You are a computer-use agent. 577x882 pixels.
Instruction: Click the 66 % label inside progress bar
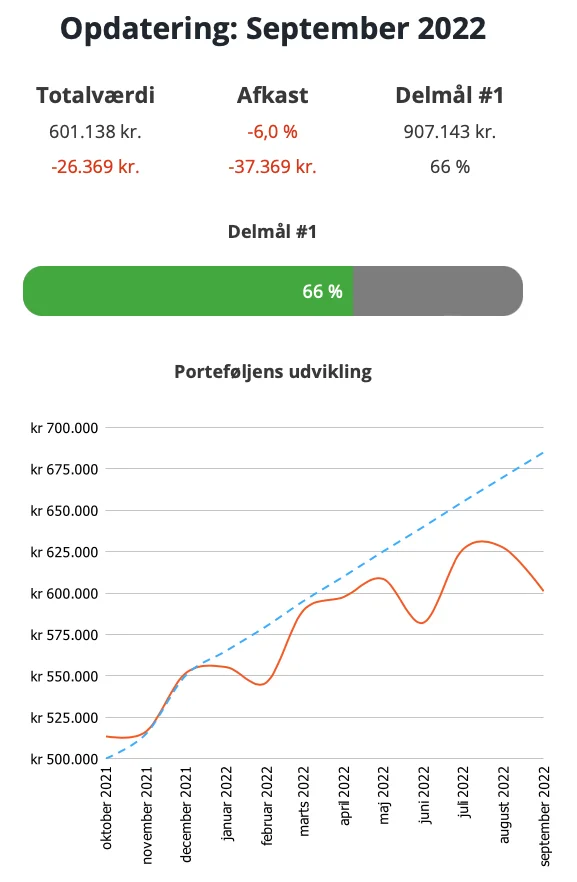(x=322, y=291)
